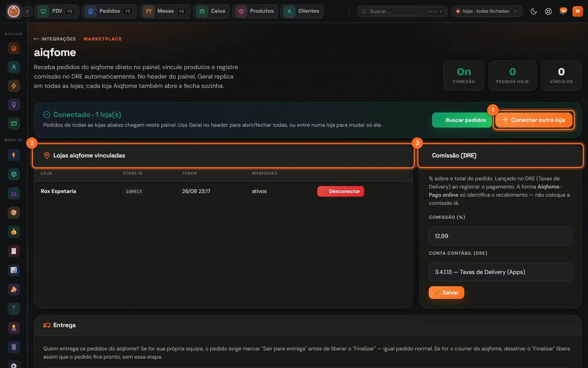Click the outlined lightning bolt shortcut icon
The width and height of the screenshot is (588, 368).
pos(14,86)
